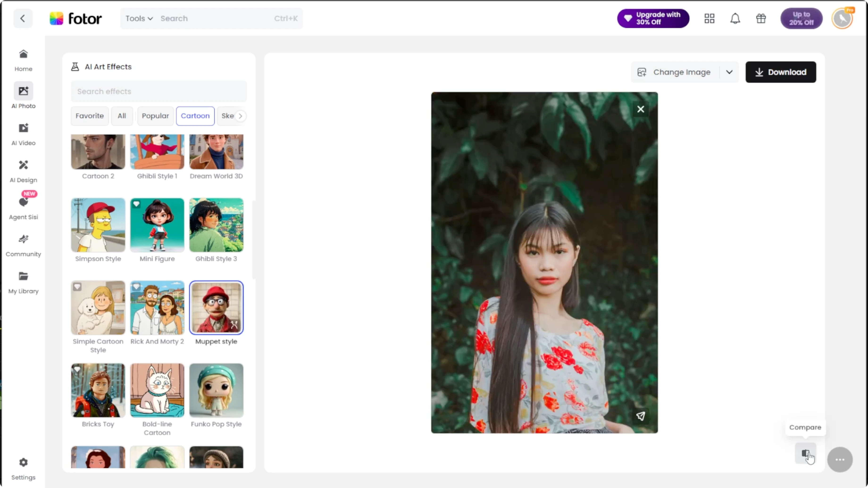This screenshot has height=488, width=868.
Task: Toggle favorite heart on Mini Figure
Action: click(136, 204)
